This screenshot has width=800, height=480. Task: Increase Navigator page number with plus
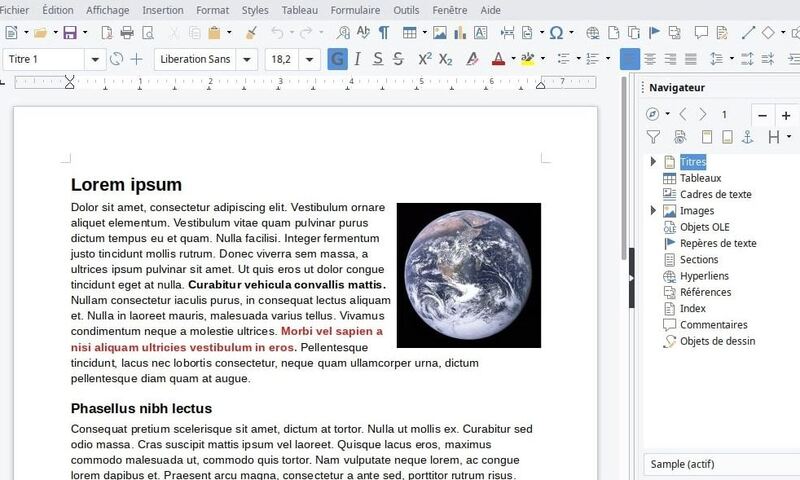coord(786,115)
